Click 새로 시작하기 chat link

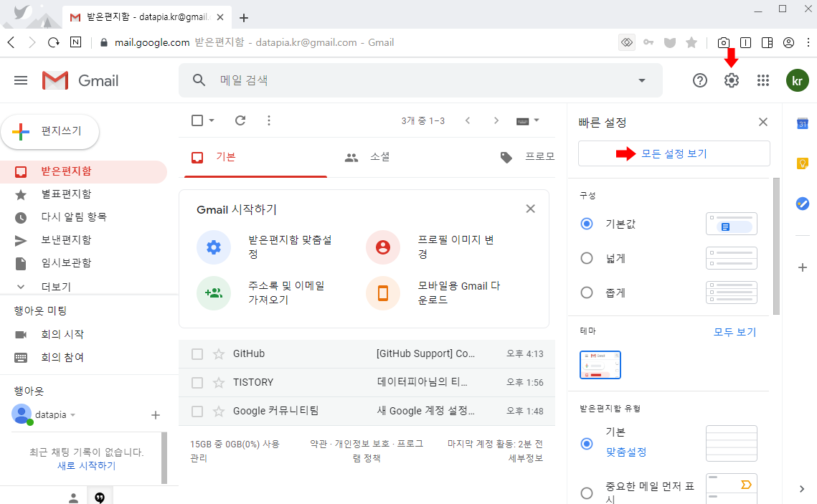point(87,465)
